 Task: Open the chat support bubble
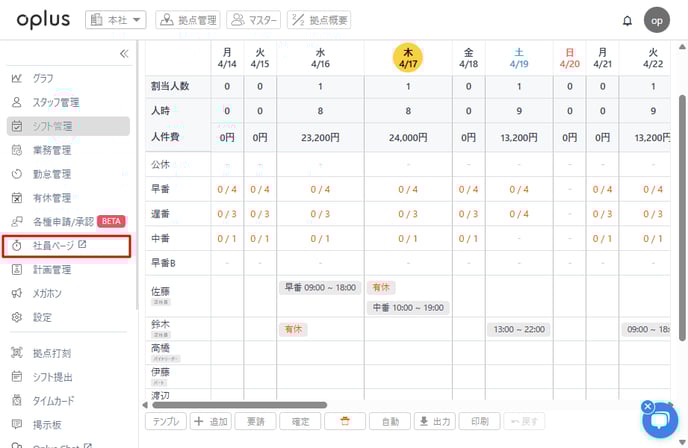659,420
